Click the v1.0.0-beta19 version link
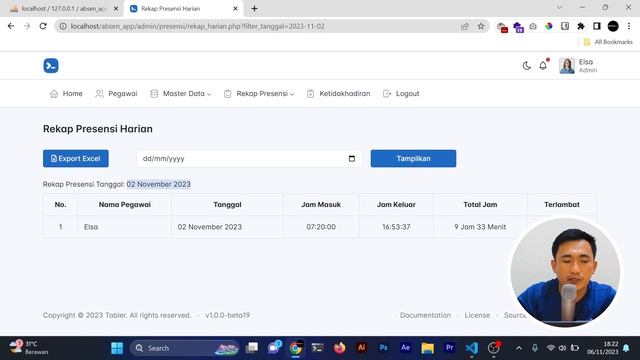Screen dimensions: 640x360 tap(227, 315)
